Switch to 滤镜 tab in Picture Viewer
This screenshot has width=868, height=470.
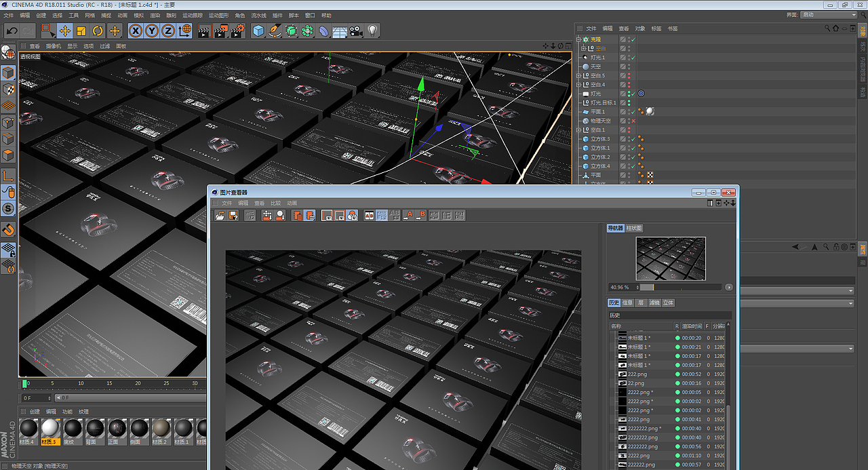click(654, 303)
